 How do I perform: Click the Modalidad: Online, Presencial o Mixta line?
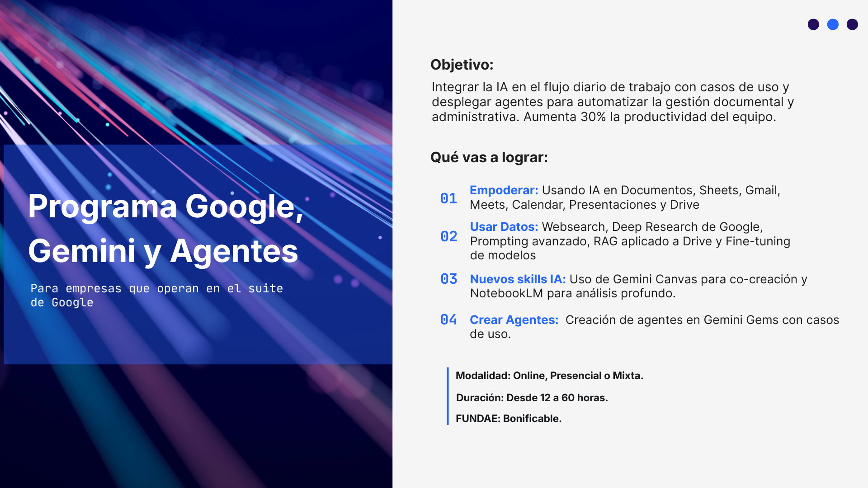[549, 375]
